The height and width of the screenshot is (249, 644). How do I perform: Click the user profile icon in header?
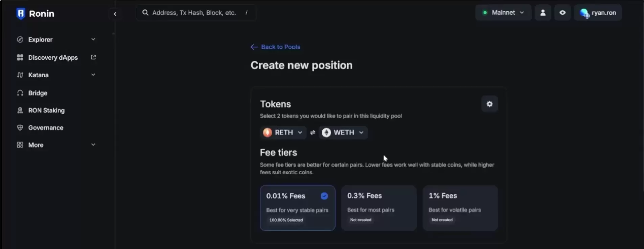coord(543,13)
